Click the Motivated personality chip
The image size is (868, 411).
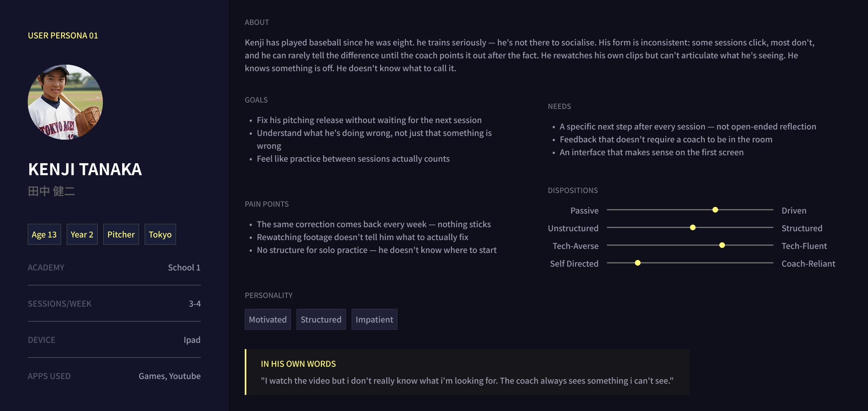[268, 319]
